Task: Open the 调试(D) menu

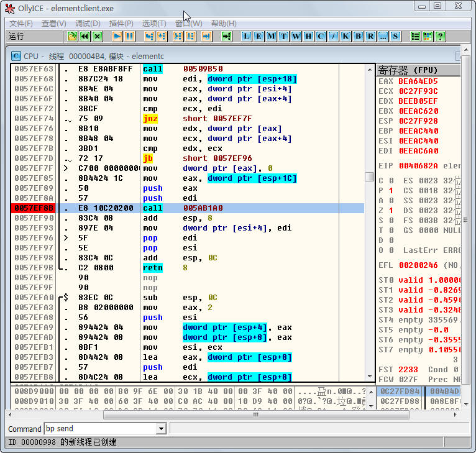Action: point(88,24)
